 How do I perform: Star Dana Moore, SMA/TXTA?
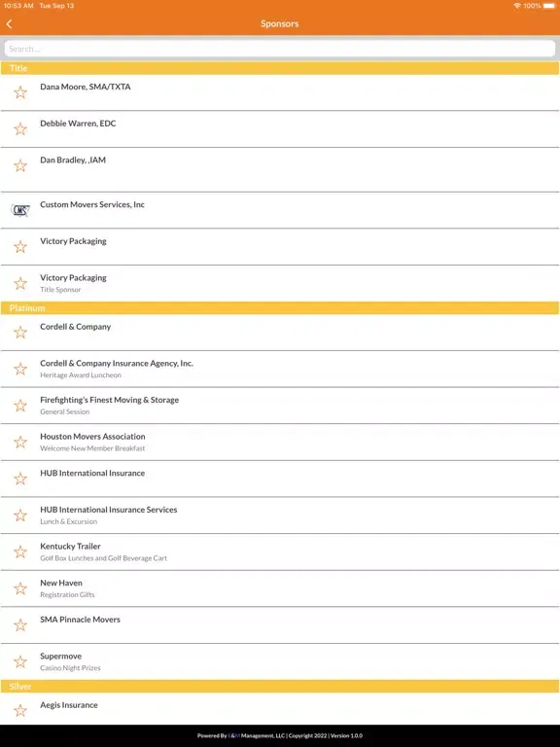(20, 92)
